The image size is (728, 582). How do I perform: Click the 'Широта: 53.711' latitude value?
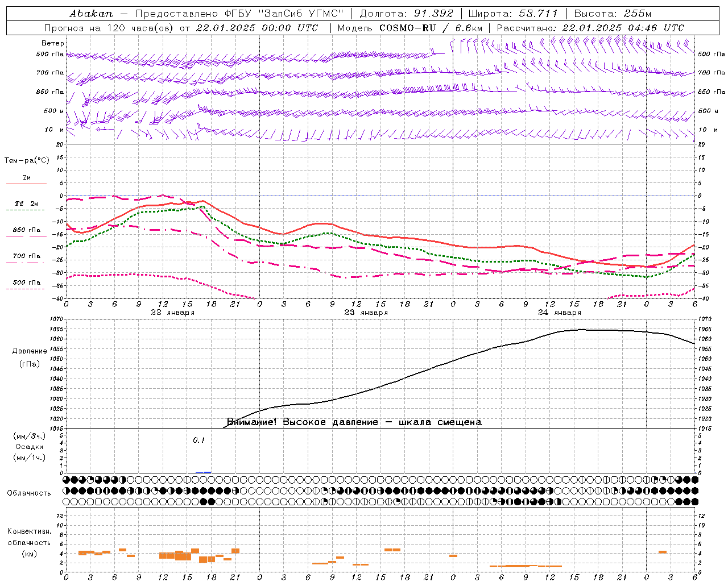513,14
